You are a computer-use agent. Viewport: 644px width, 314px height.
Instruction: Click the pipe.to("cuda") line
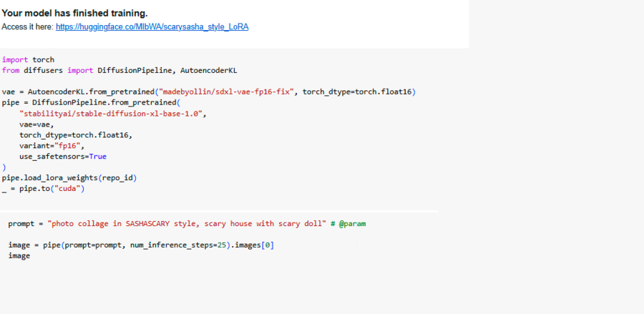pos(43,188)
